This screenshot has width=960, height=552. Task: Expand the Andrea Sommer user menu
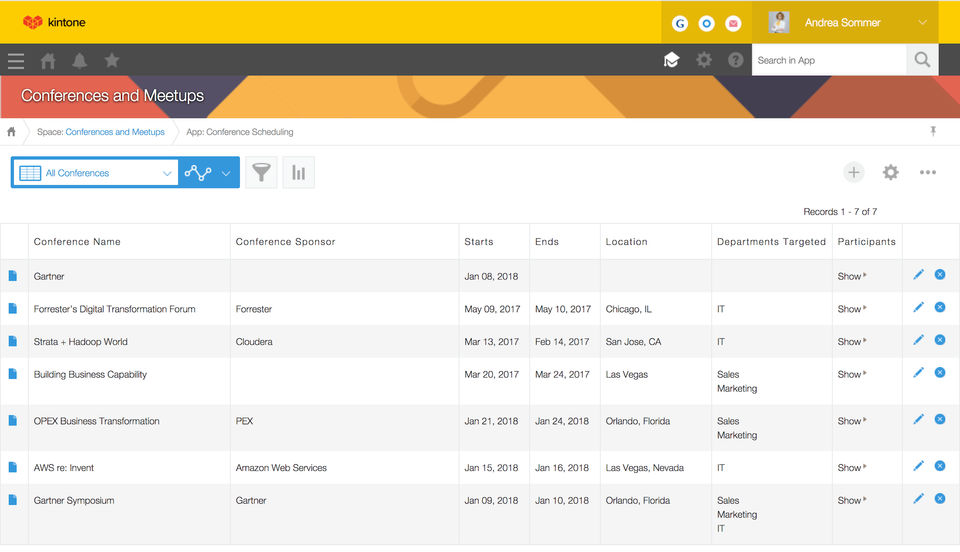(922, 23)
